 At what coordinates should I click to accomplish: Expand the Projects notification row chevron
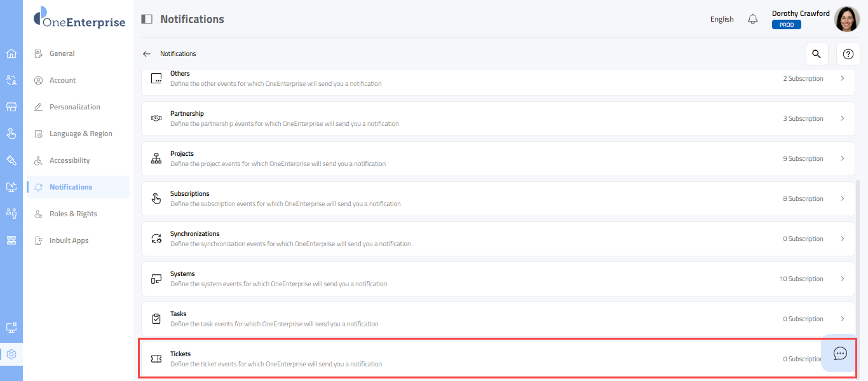click(x=843, y=158)
